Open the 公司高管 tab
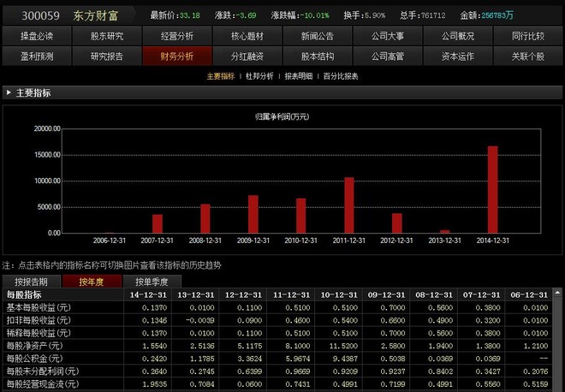 (x=388, y=56)
